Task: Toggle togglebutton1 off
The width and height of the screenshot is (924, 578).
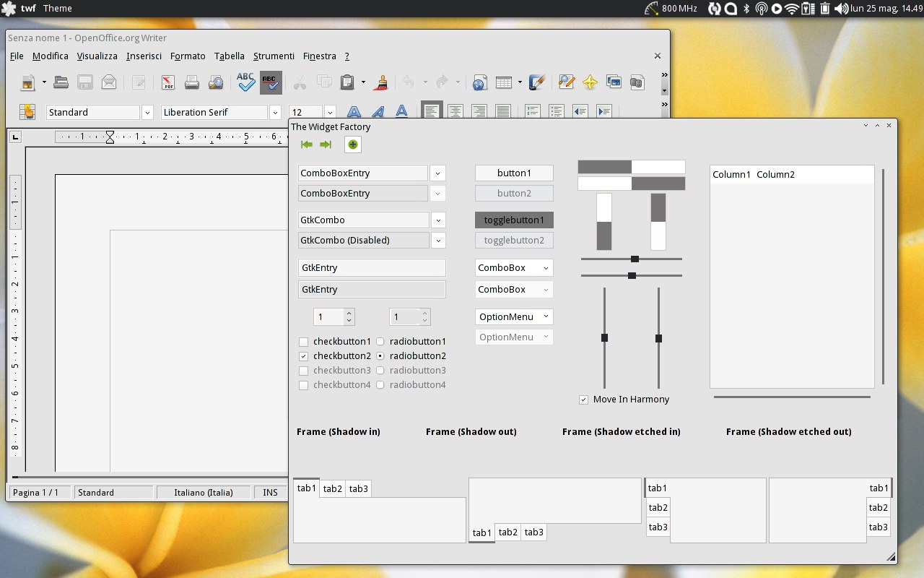Action: (514, 220)
